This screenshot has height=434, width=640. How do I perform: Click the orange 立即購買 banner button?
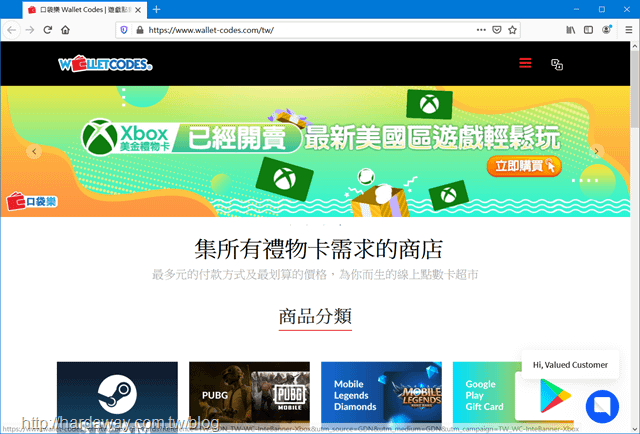(x=524, y=166)
